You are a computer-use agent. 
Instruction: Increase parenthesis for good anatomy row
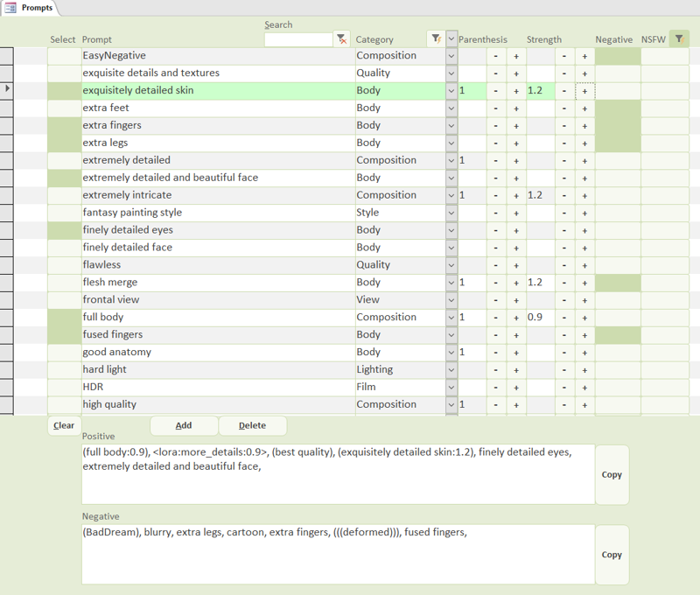coord(516,352)
